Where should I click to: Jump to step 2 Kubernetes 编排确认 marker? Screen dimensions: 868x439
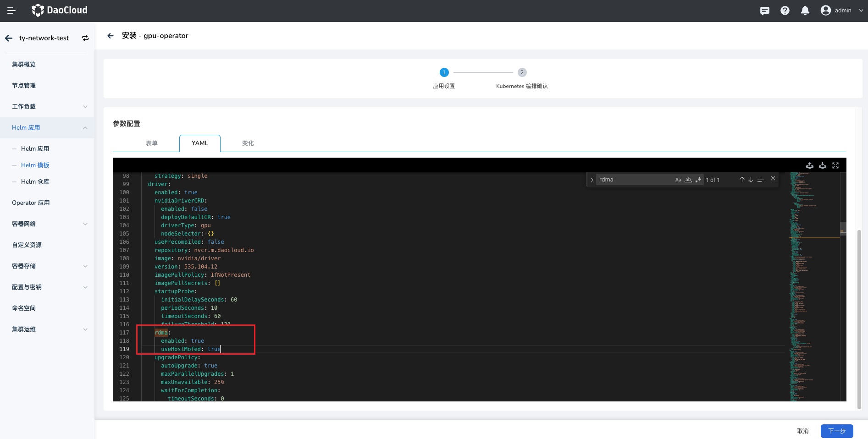click(521, 72)
